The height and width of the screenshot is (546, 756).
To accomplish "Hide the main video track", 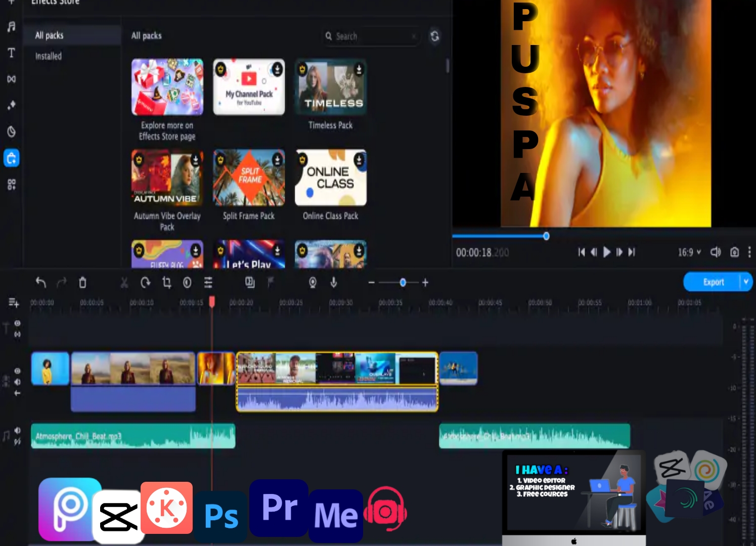I will point(17,371).
